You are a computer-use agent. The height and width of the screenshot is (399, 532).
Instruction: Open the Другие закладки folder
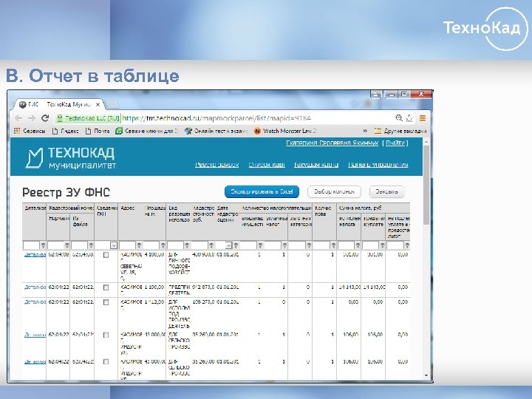click(400, 131)
